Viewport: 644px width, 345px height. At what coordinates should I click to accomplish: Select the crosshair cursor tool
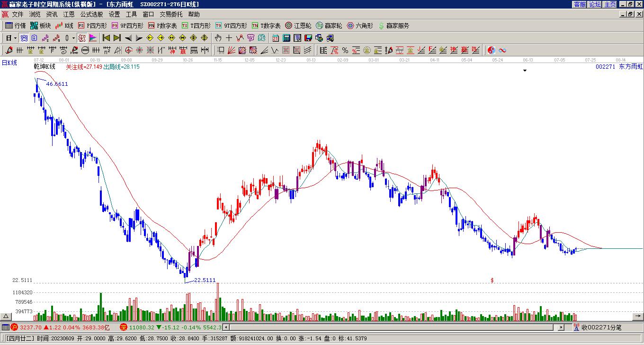click(x=229, y=38)
